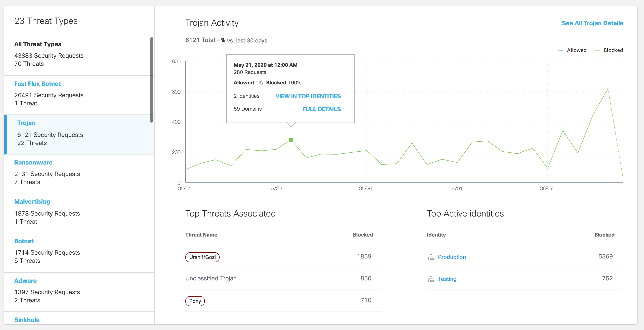Open the Production identity link
Screen dimensions: 644x330
[452, 257]
